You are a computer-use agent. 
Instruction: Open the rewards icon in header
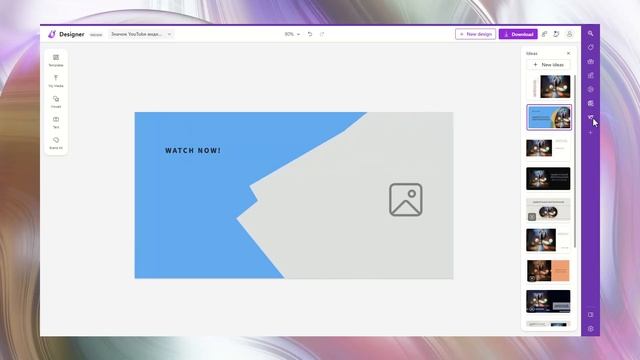pos(556,34)
